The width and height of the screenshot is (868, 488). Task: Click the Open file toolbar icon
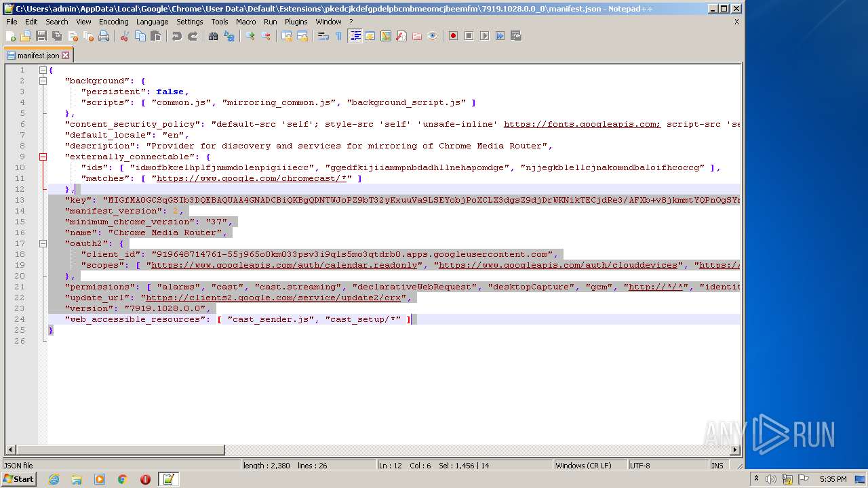[x=26, y=36]
